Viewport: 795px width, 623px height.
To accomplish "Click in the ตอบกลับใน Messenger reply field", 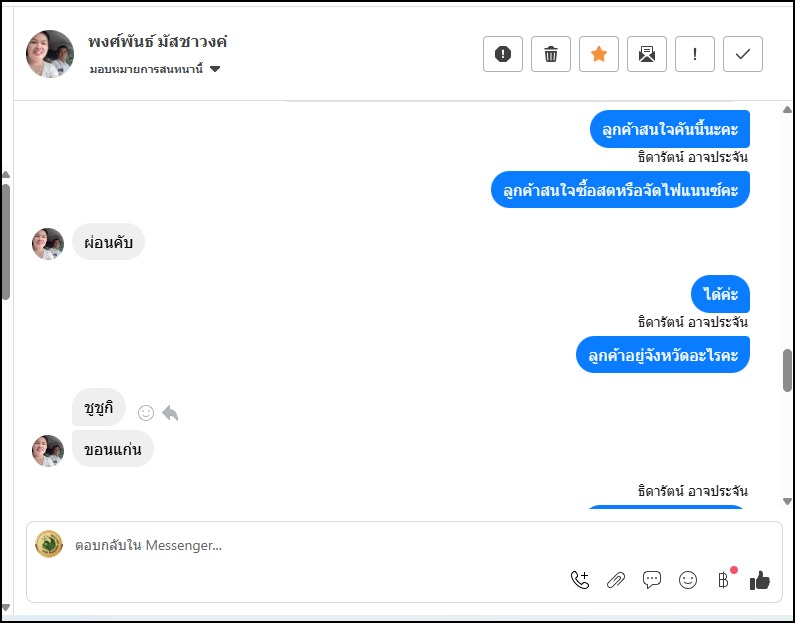I will click(300, 546).
